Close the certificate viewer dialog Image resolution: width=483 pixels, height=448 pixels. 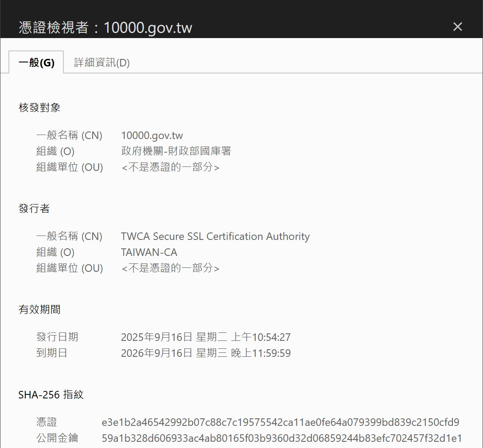(x=457, y=27)
